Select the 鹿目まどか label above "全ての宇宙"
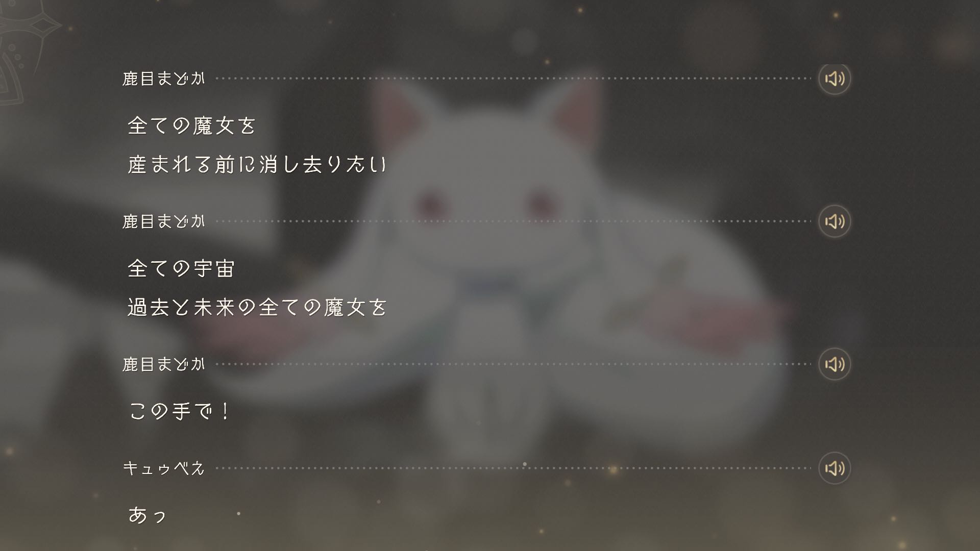 [163, 221]
